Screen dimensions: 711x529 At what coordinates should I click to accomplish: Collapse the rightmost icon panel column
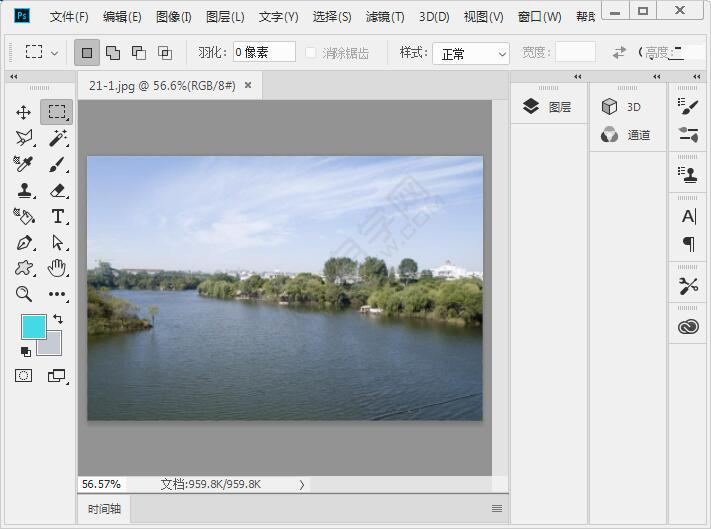pyautogui.click(x=697, y=77)
